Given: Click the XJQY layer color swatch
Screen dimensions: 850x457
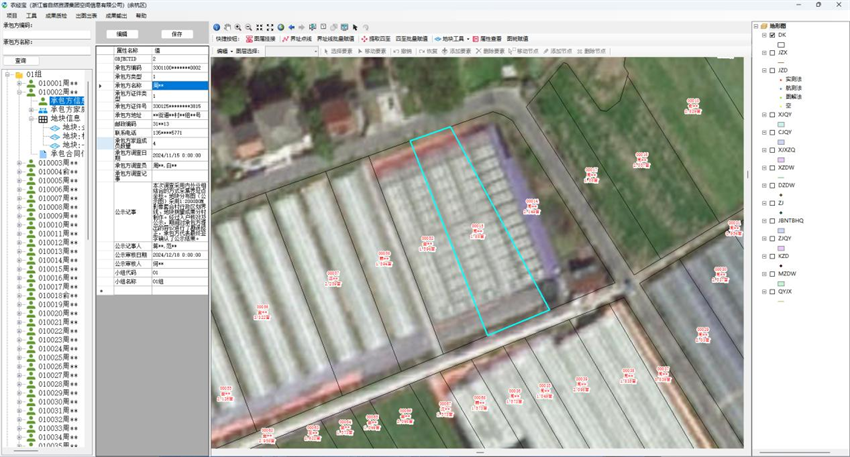Looking at the screenshot, I should pos(781,124).
